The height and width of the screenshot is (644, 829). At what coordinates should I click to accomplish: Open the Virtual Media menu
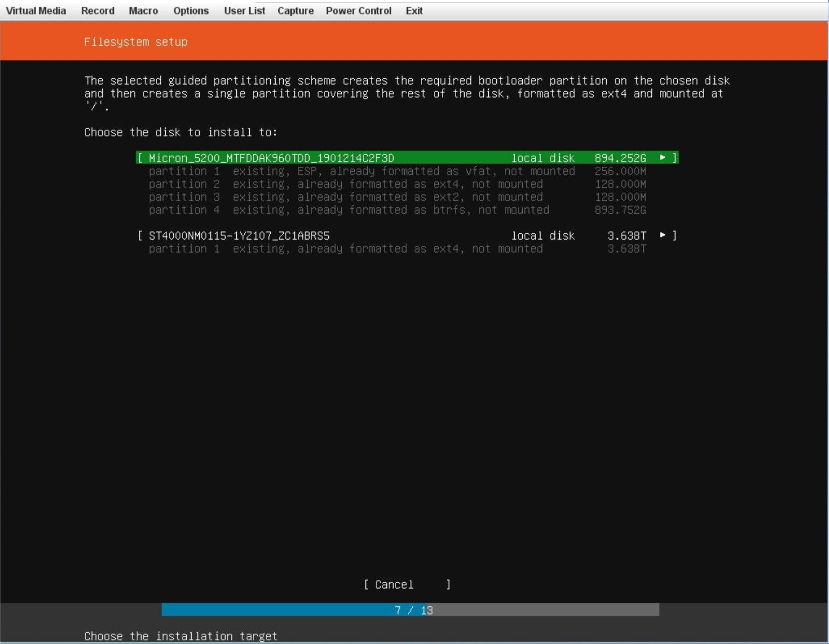click(x=36, y=11)
